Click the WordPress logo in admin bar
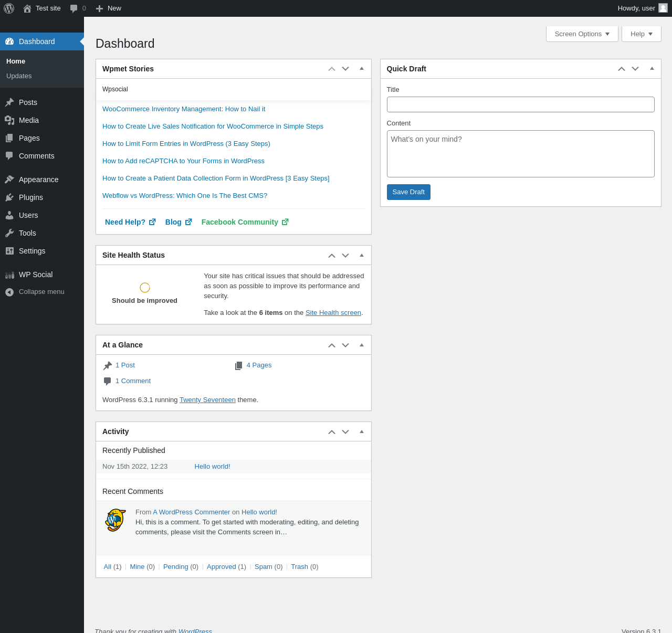Image resolution: width=672 pixels, height=633 pixels. (9, 8)
